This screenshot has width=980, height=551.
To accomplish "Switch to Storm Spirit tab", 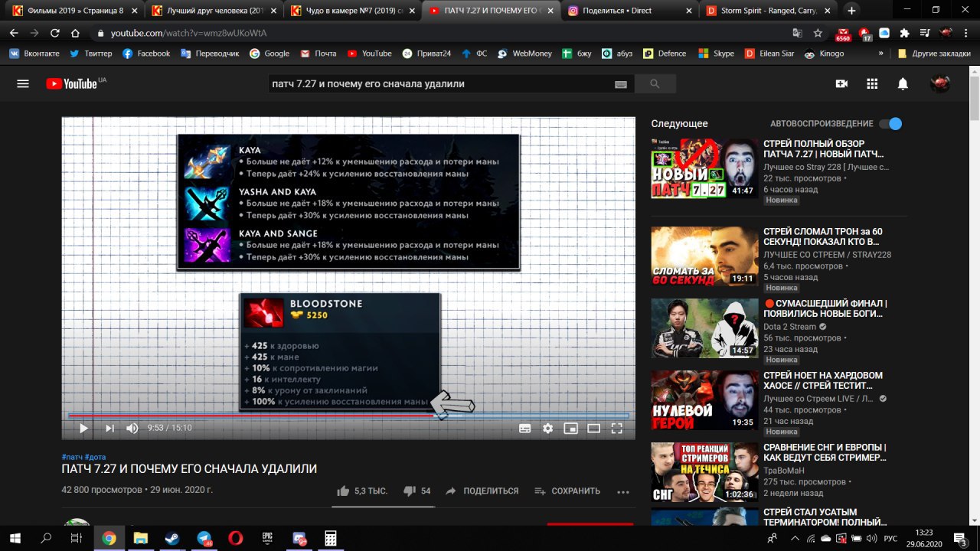I will pyautogui.click(x=768, y=11).
